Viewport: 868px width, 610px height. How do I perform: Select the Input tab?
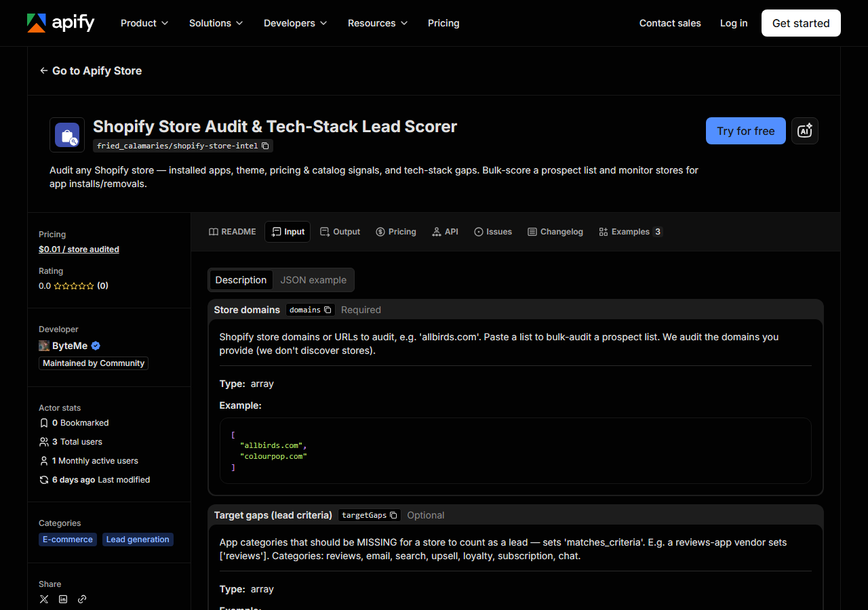288,232
